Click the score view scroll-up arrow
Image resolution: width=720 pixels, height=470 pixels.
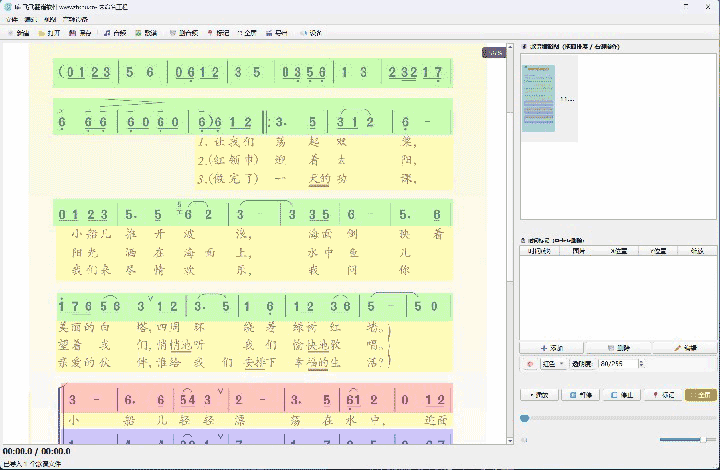[x=510, y=47]
